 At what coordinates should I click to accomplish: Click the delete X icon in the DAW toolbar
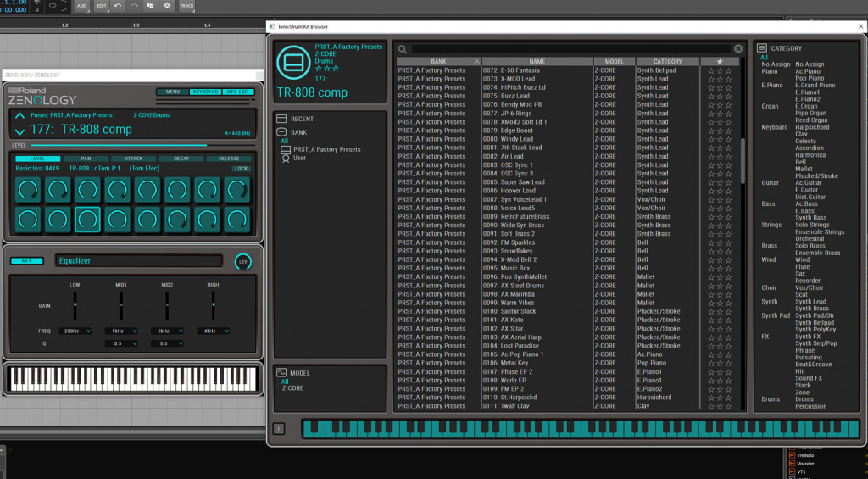167,6
